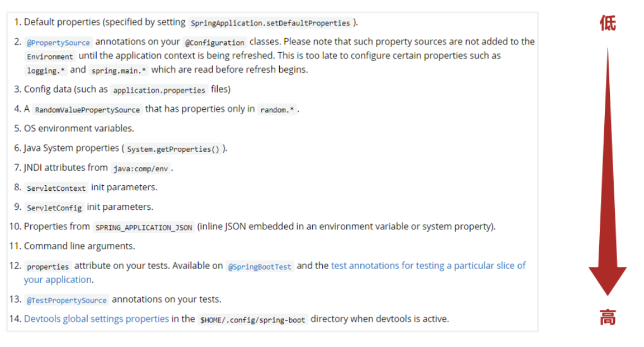Image resolution: width=644 pixels, height=347 pixels.
Task: Click the @PropertySource annotation link
Action: (58, 43)
